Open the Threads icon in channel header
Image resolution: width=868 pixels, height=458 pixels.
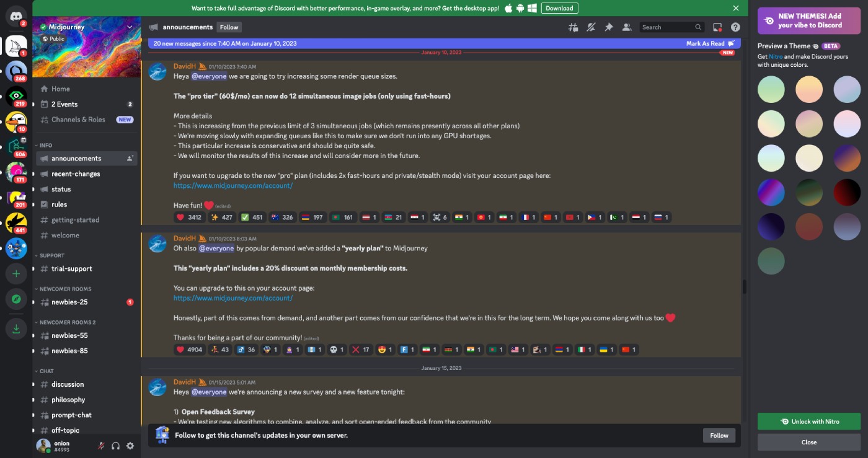click(x=573, y=27)
